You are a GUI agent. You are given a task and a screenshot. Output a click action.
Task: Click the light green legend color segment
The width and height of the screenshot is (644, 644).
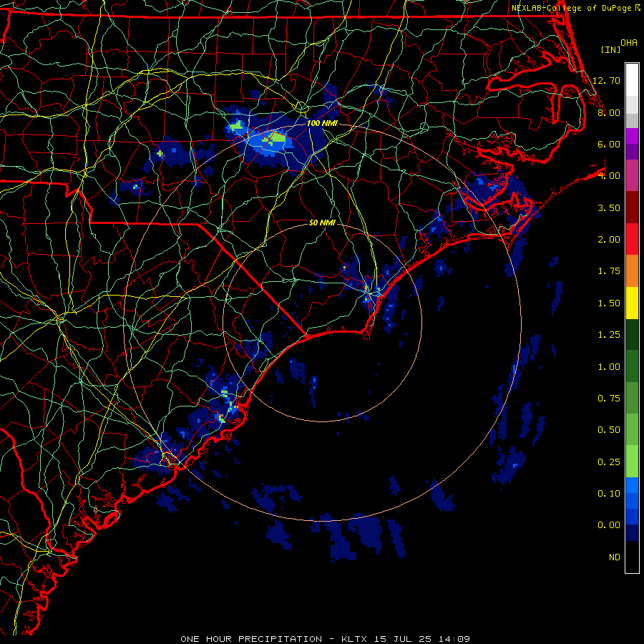tap(632, 462)
